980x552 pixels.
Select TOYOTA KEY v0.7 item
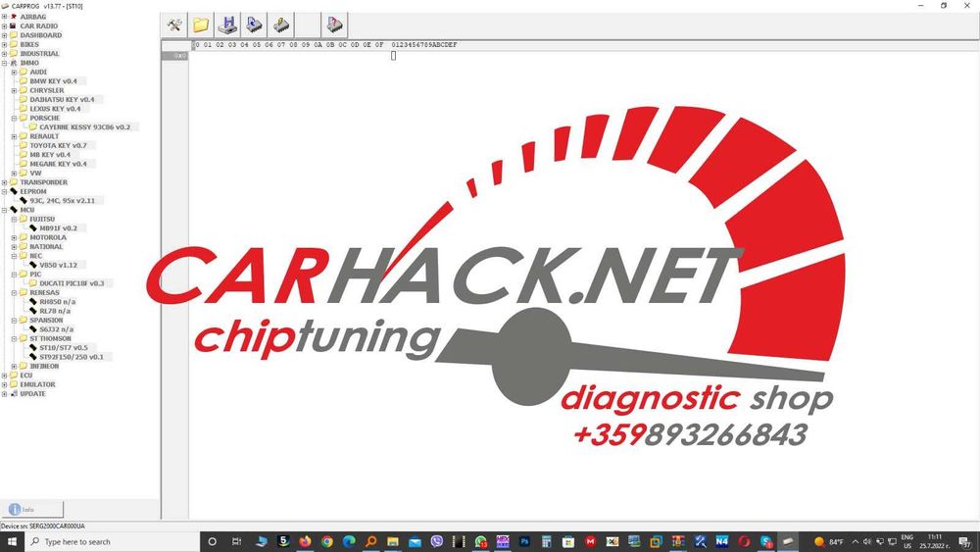coord(58,146)
